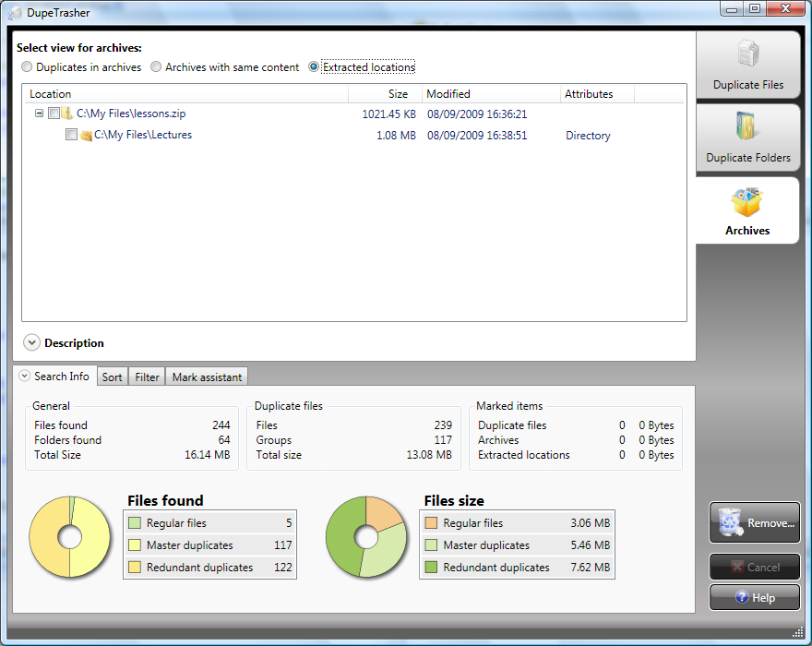The image size is (812, 646).
Task: Click the Redundant duplicates swatch under Files found
Action: pyautogui.click(x=135, y=567)
